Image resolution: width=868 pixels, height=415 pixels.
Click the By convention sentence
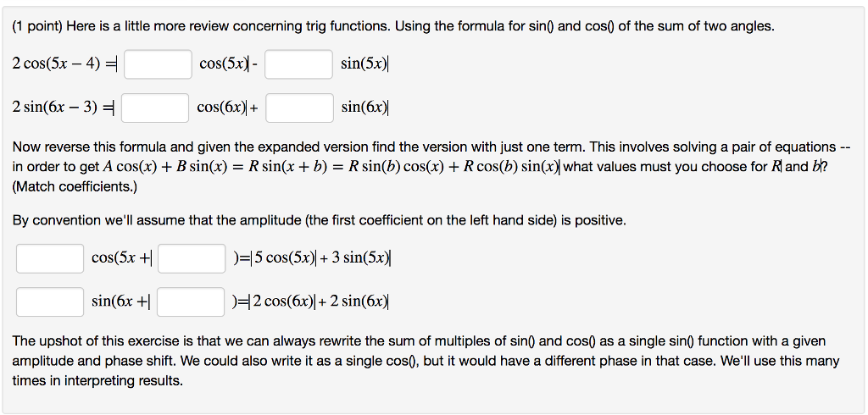point(320,221)
